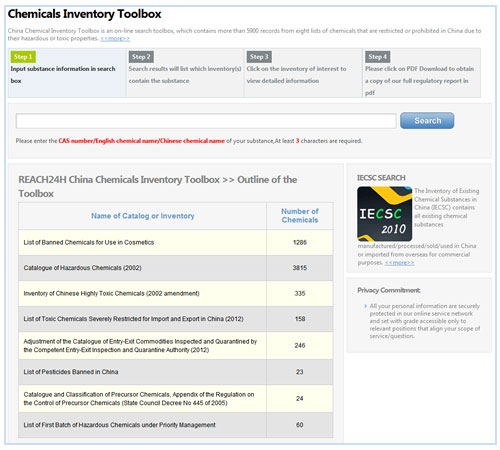This screenshot has width=500, height=450.
Task: Click the grey Step 4 badge
Action: pyautogui.click(x=377, y=57)
